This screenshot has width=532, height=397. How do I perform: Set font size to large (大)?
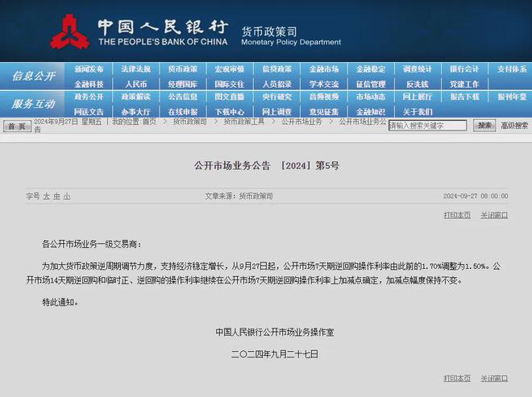pos(47,196)
